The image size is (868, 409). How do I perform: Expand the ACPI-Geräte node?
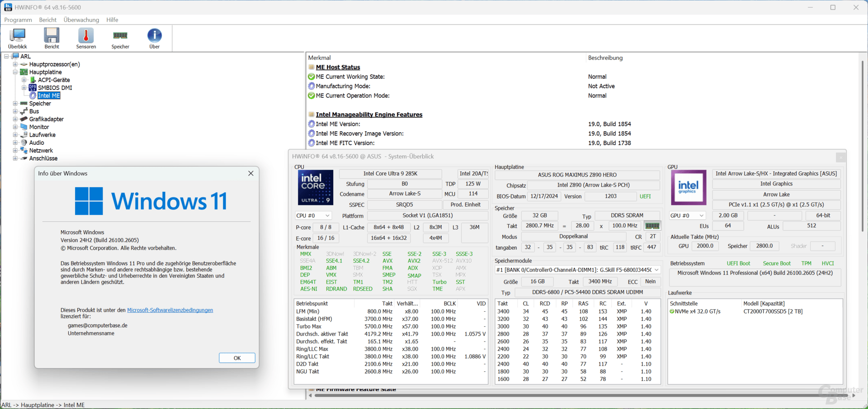pos(24,80)
